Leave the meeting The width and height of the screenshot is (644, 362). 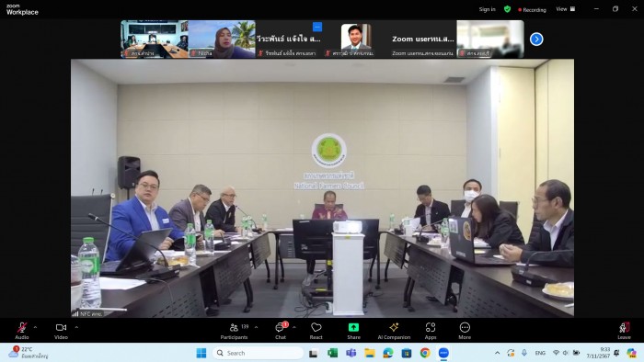[625, 330]
